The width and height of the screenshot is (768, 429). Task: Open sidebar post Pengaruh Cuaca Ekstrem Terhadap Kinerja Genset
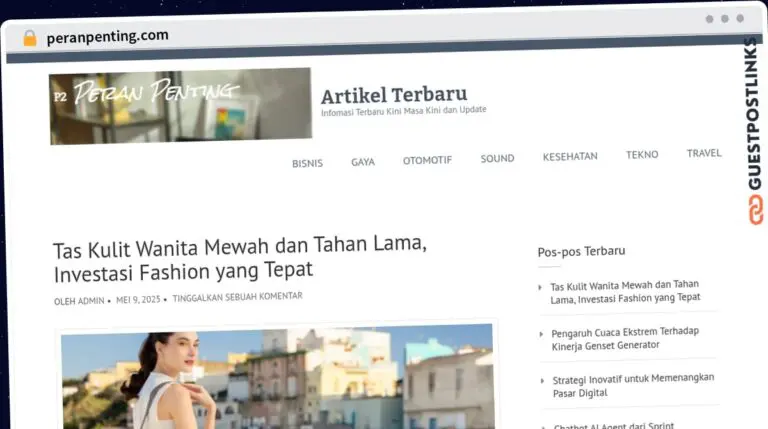[625, 338]
